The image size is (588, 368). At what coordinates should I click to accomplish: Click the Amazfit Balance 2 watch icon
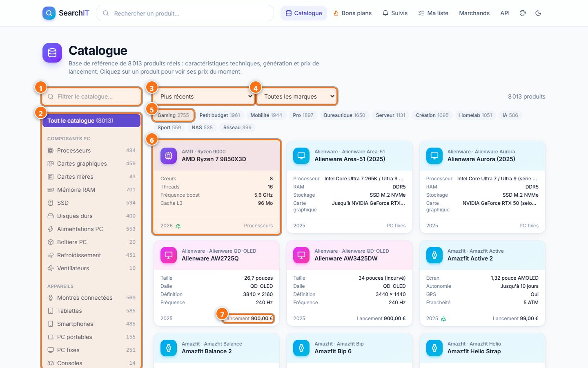point(169,348)
